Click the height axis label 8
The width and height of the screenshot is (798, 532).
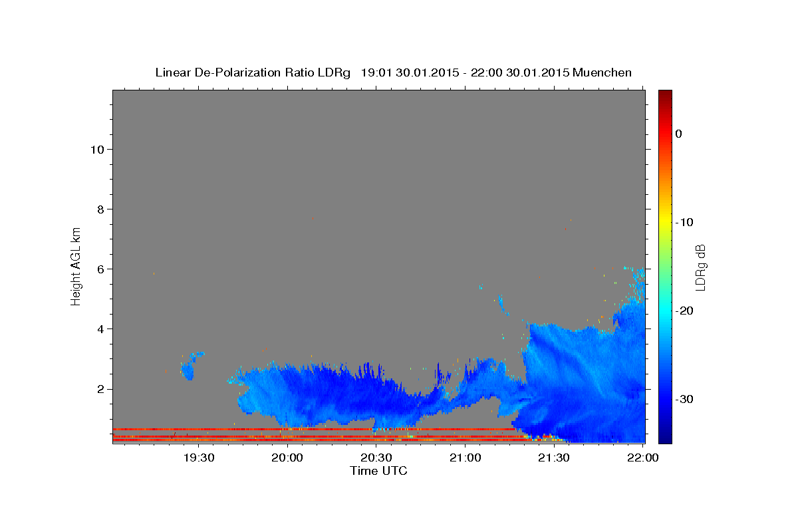(x=100, y=209)
